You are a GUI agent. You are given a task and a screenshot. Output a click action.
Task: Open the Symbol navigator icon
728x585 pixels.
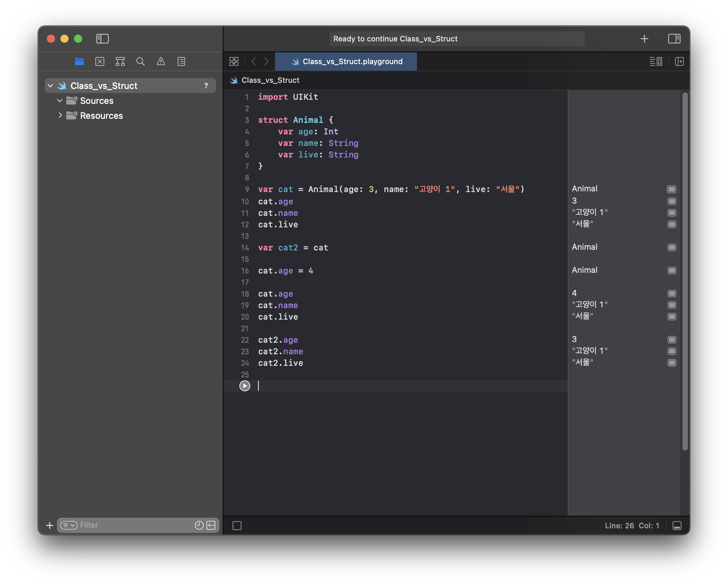click(x=120, y=61)
